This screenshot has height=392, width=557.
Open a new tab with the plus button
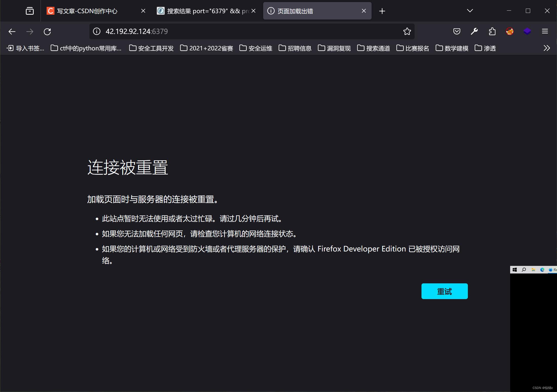click(x=382, y=11)
